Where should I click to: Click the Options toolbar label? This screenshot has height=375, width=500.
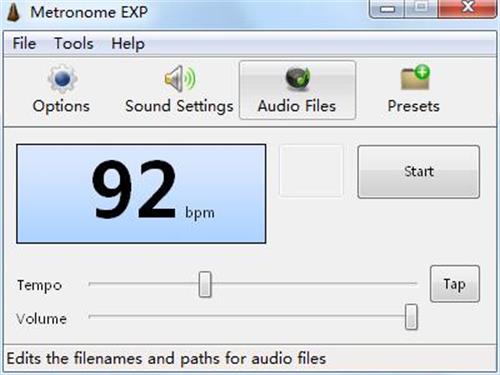pos(61,106)
